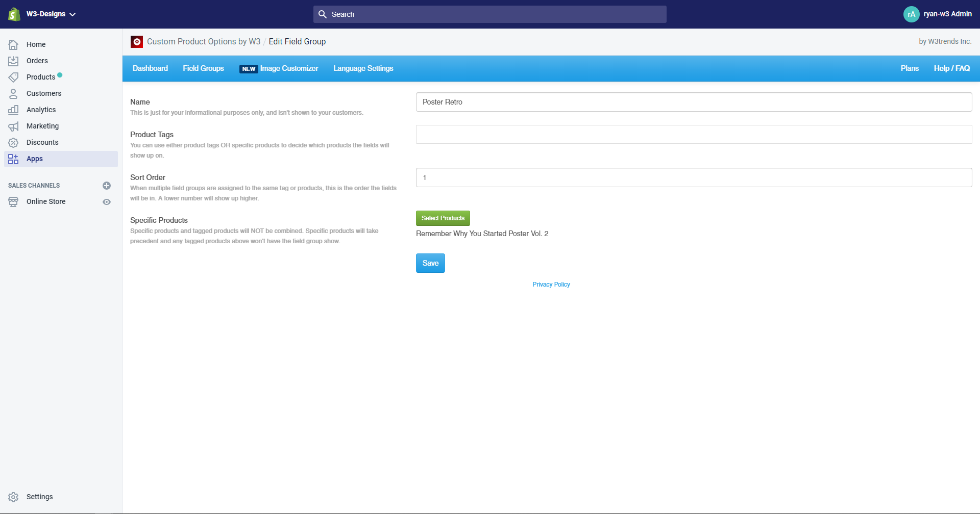The image size is (980, 514).
Task: Click the search magnifier icon
Action: 323,14
